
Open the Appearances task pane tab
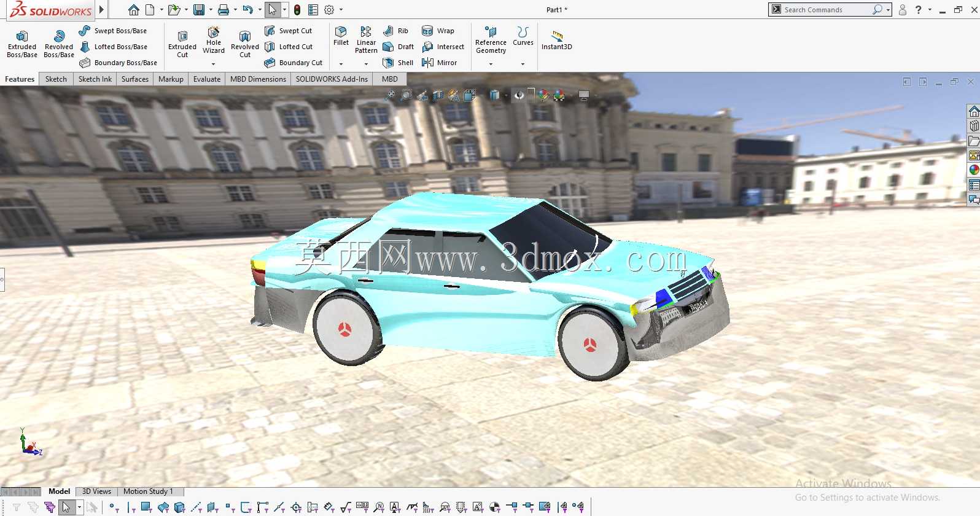974,170
